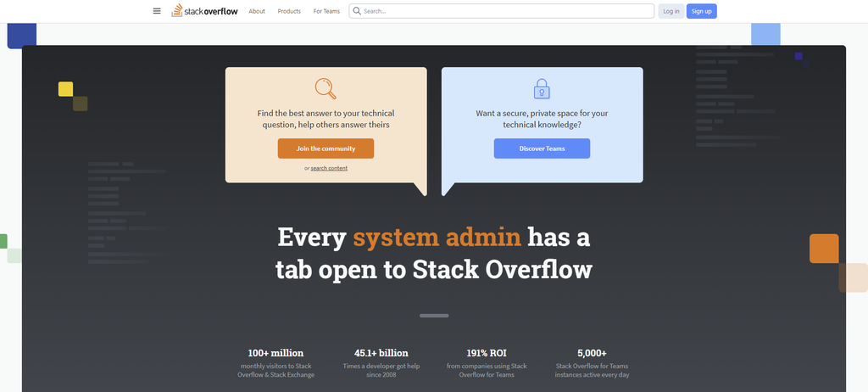Click the 191% ROI statistic

click(487, 353)
